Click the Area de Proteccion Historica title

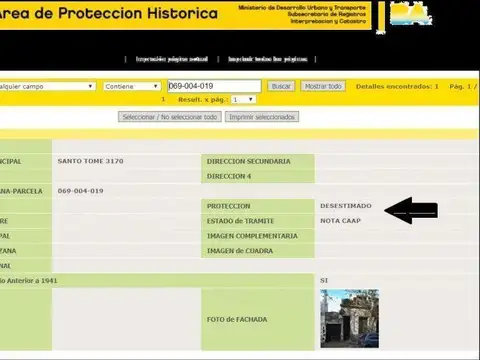109,13
